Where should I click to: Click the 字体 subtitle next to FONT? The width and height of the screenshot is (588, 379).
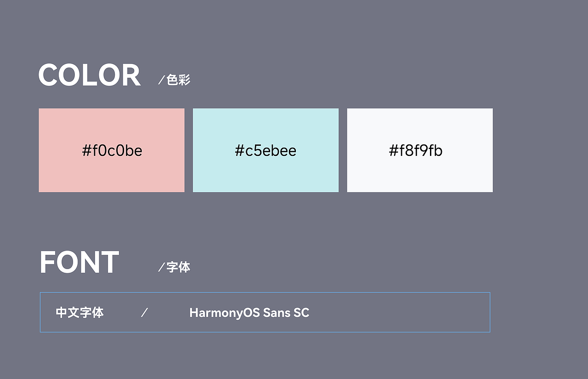178,267
